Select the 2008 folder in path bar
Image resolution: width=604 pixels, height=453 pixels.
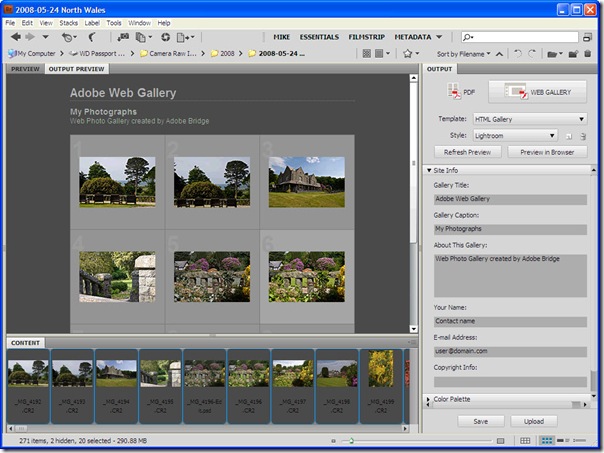(x=223, y=54)
